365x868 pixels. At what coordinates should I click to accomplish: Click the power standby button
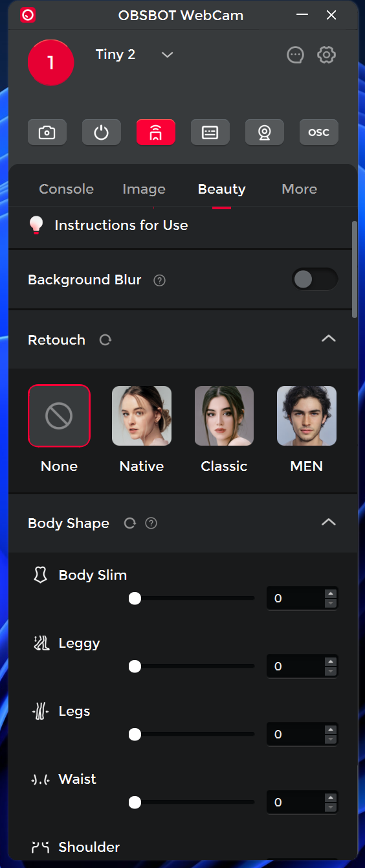pos(102,132)
